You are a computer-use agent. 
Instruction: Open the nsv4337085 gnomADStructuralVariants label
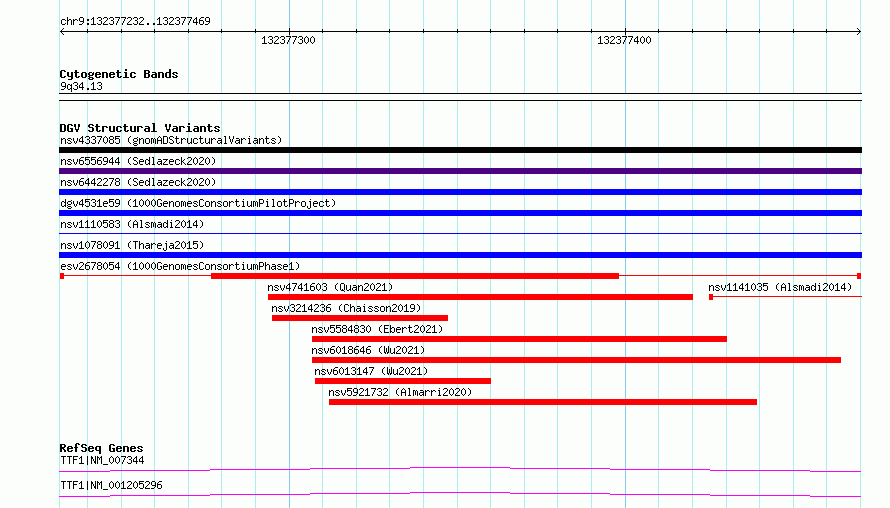(171, 140)
